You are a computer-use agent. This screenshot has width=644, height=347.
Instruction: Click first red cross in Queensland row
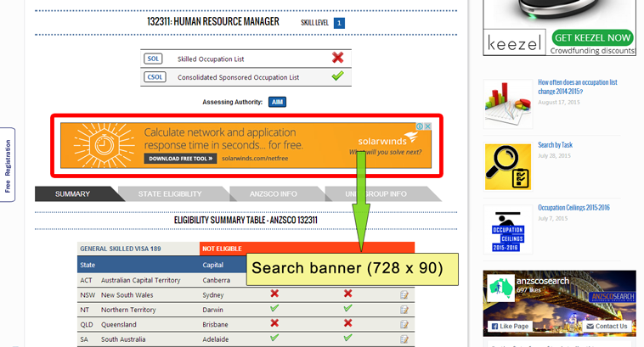coord(274,323)
